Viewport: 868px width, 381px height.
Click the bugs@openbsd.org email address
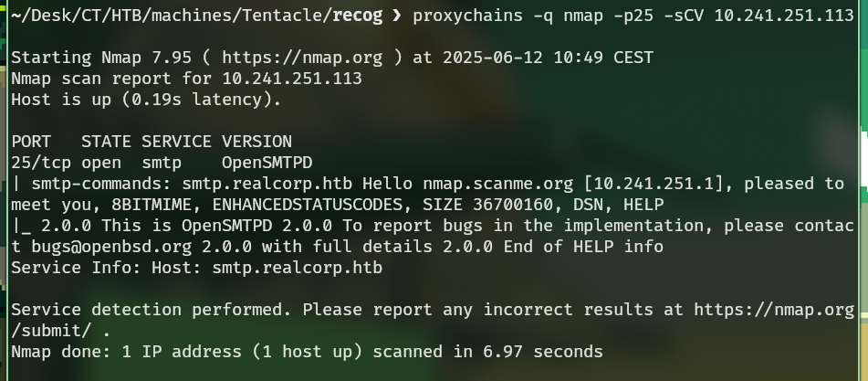(90, 247)
